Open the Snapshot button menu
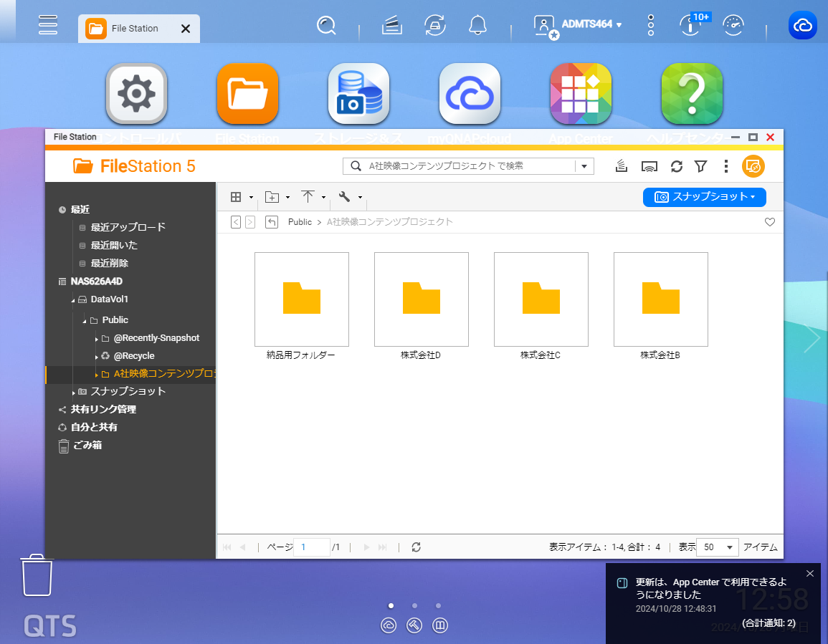Screen dimensions: 828x644 (x=705, y=197)
